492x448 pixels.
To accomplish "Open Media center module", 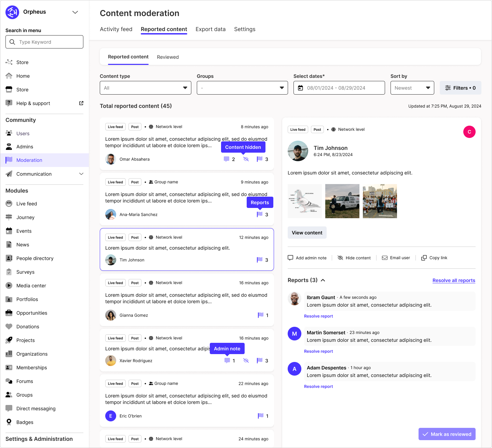I will [31, 286].
